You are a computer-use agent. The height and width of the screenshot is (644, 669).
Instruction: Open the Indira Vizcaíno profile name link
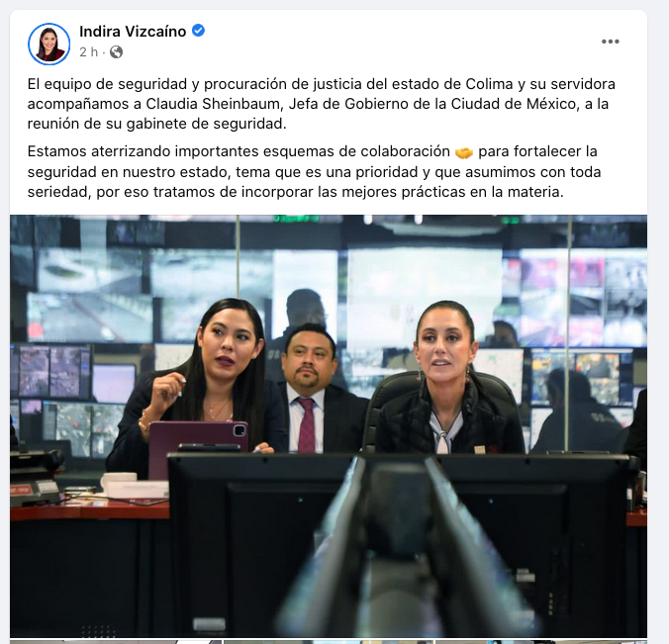tap(133, 31)
